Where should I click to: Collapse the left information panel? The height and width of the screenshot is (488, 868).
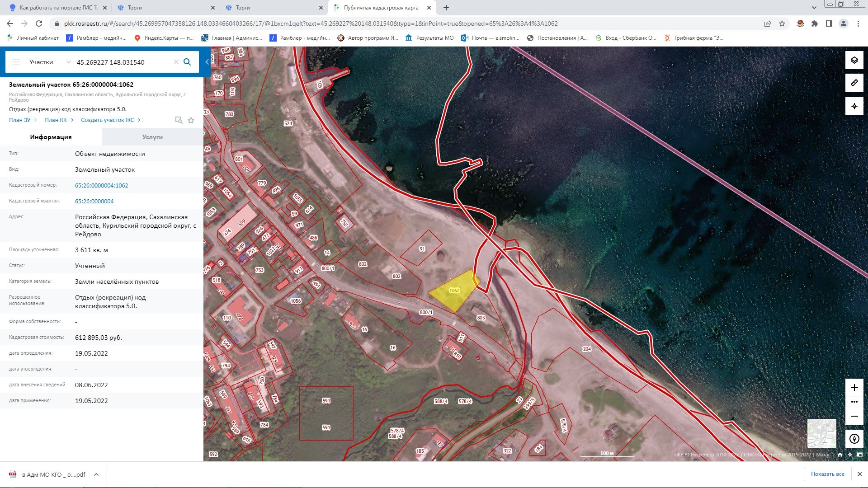click(x=207, y=62)
